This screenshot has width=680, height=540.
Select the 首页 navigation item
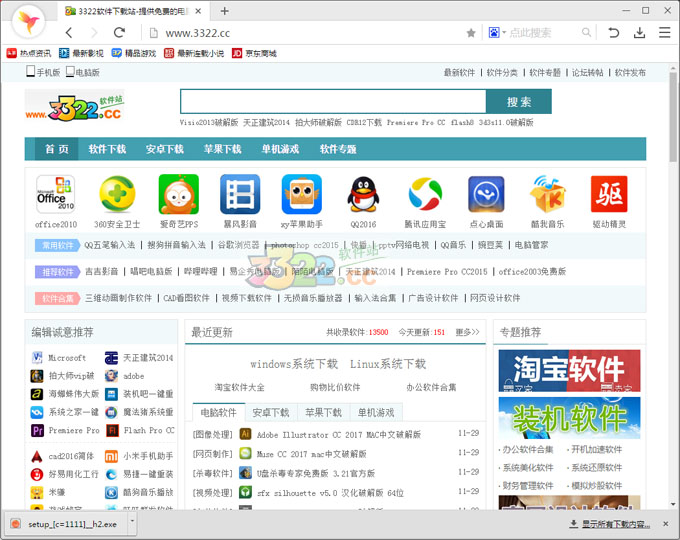[x=57, y=149]
